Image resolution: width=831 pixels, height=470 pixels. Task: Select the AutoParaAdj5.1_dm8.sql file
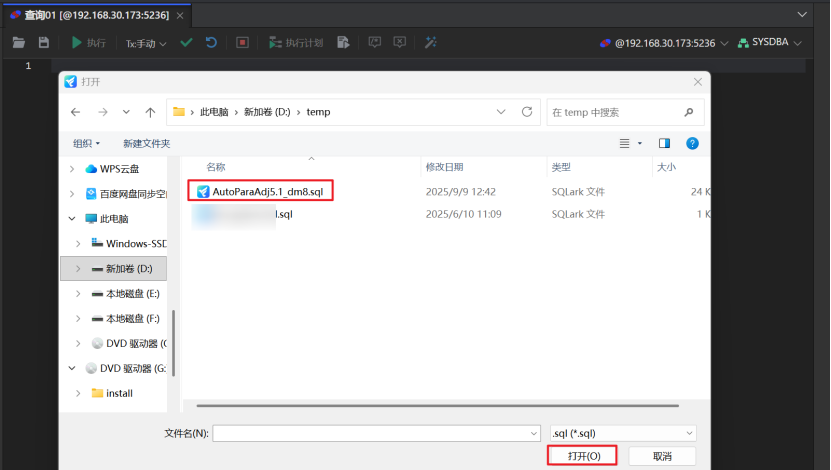[x=260, y=191]
